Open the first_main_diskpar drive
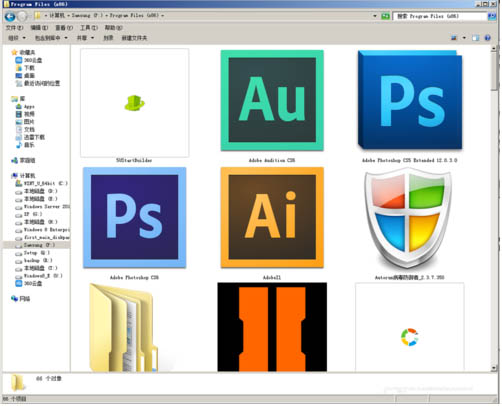Viewport: 502px width, 406px height. coord(43,237)
